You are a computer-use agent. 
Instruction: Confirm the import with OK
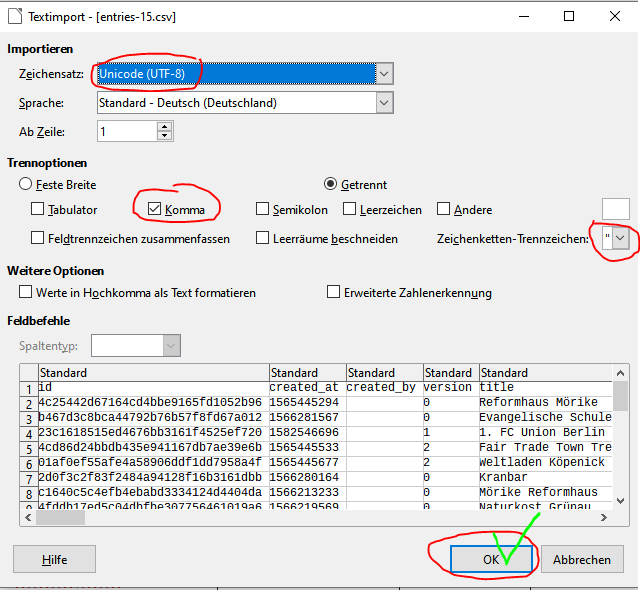(x=491, y=559)
